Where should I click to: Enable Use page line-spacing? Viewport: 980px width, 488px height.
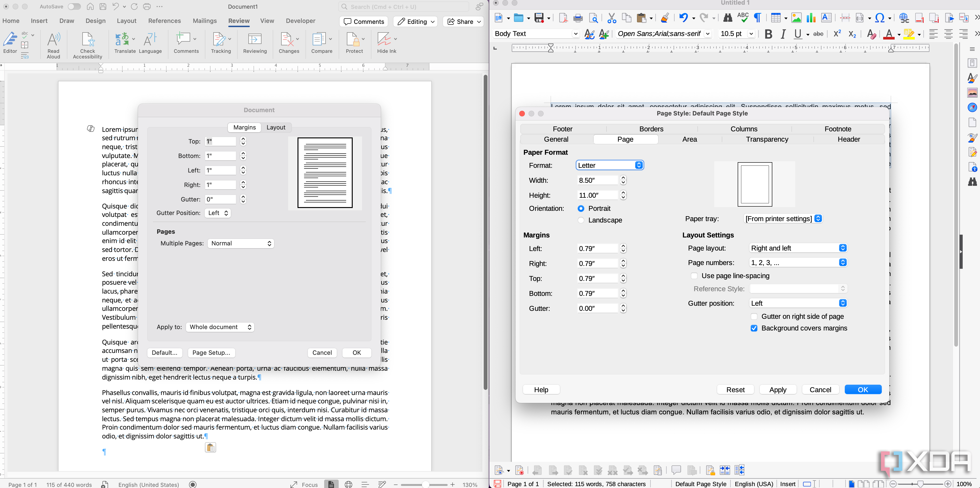[694, 276]
